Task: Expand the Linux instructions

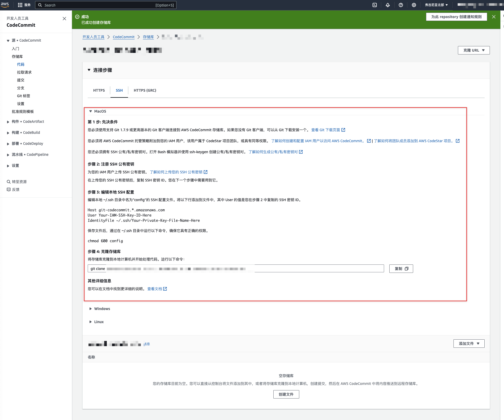Action: tap(91, 322)
